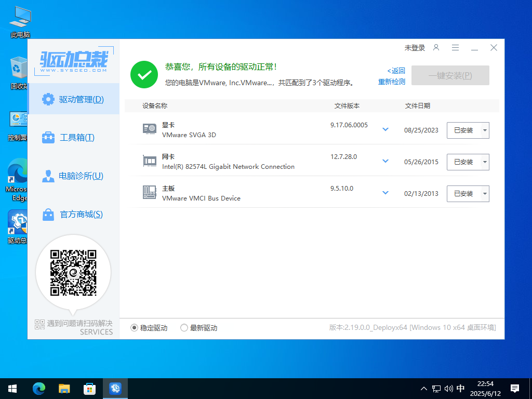This screenshot has width=532, height=399.
Task: Click the 网卡 network card device icon
Action: point(150,161)
